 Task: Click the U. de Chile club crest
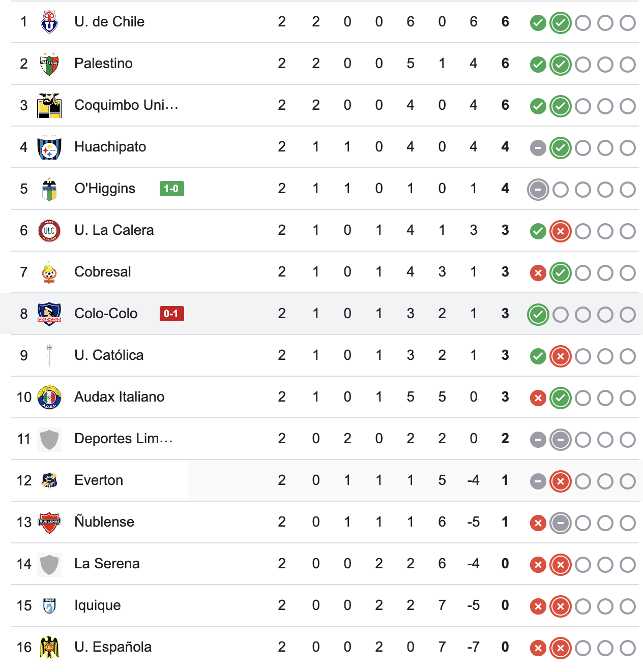click(x=49, y=21)
